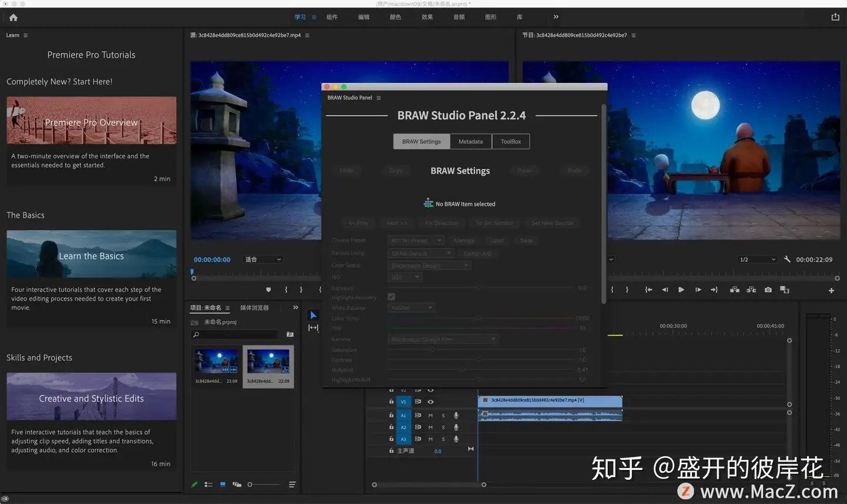Switch to the 效果 workspace tab

point(427,17)
